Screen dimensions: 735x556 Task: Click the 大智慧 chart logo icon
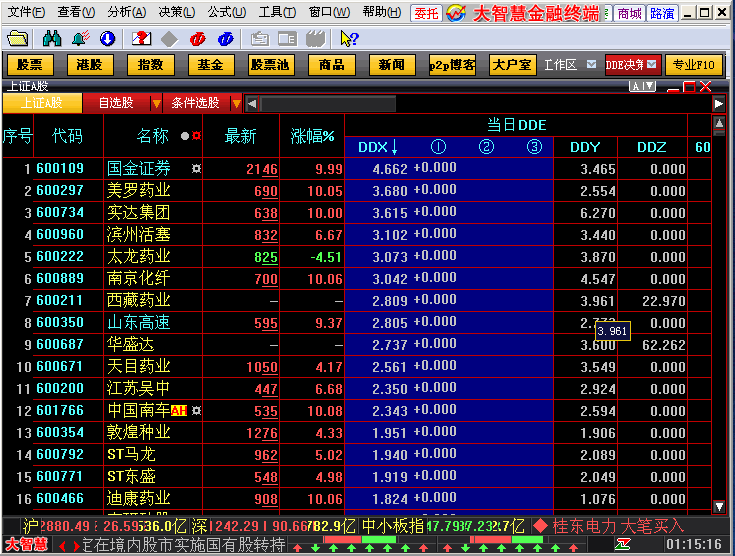coord(456,13)
